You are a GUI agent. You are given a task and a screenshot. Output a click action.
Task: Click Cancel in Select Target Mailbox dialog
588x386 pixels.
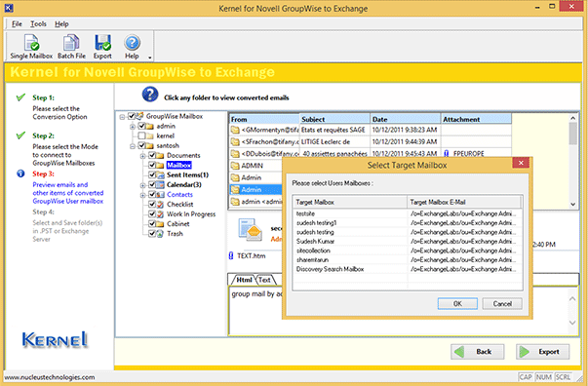coord(502,303)
